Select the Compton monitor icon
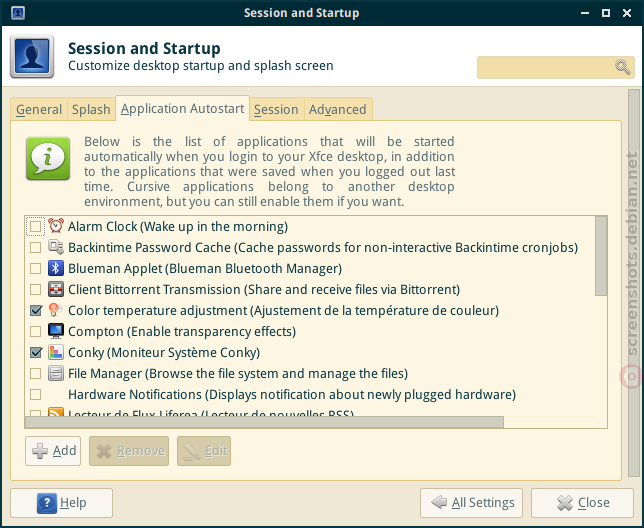 point(56,331)
